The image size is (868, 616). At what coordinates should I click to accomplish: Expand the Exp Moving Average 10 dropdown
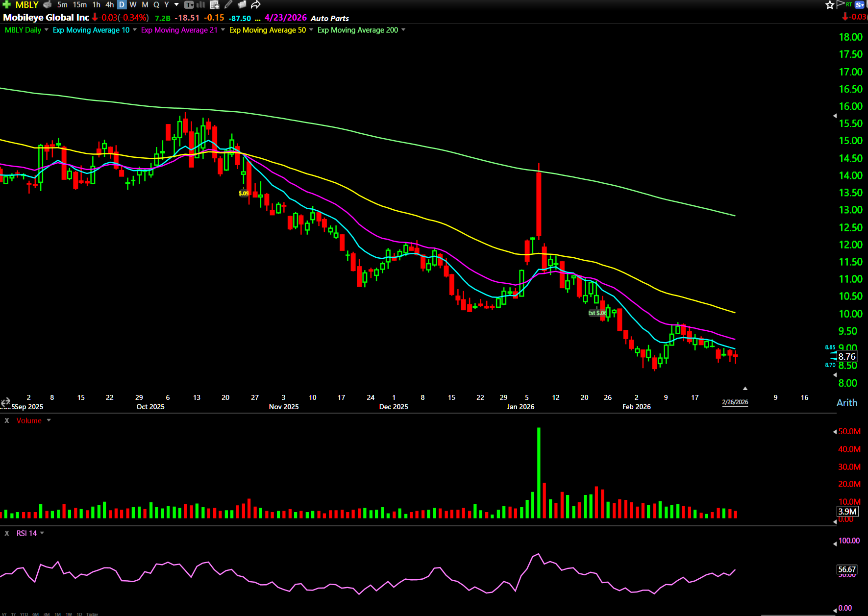[x=135, y=30]
